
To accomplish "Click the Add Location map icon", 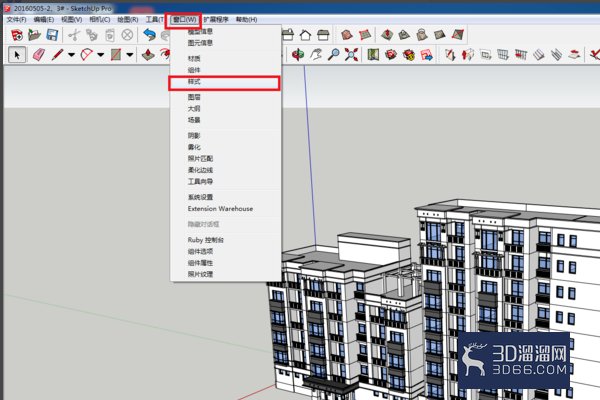I will click(x=373, y=55).
